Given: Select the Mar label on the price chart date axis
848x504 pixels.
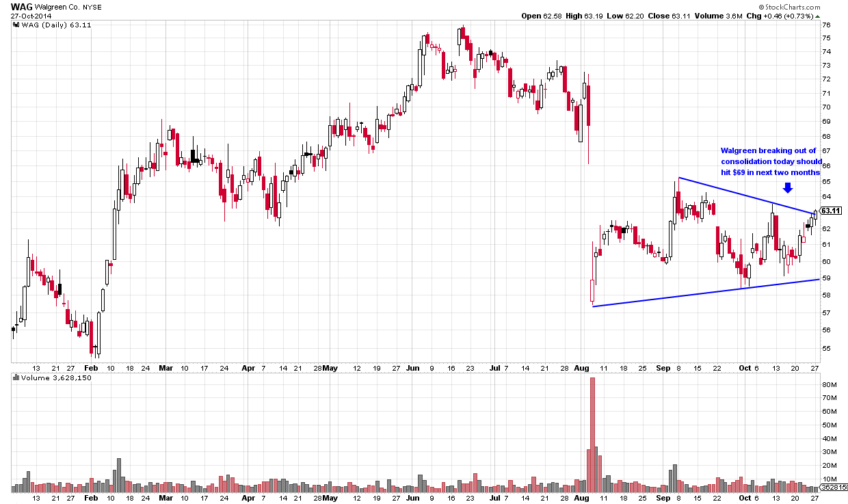Looking at the screenshot, I should pyautogui.click(x=166, y=367).
